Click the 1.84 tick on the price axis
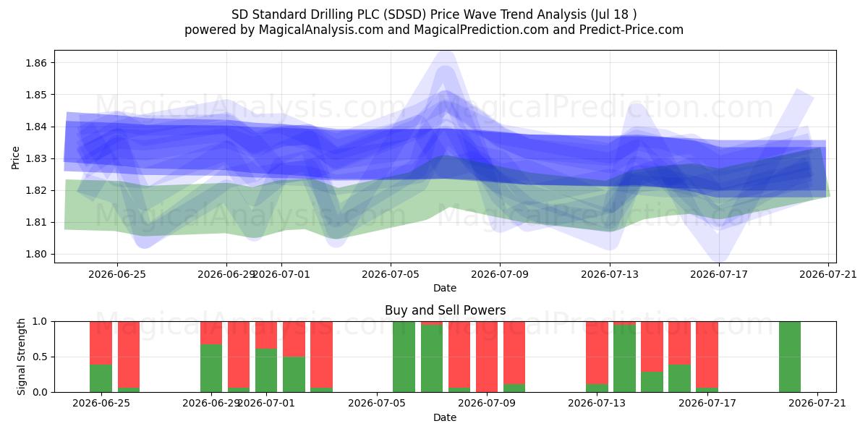This screenshot has width=868, height=434. coord(36,127)
